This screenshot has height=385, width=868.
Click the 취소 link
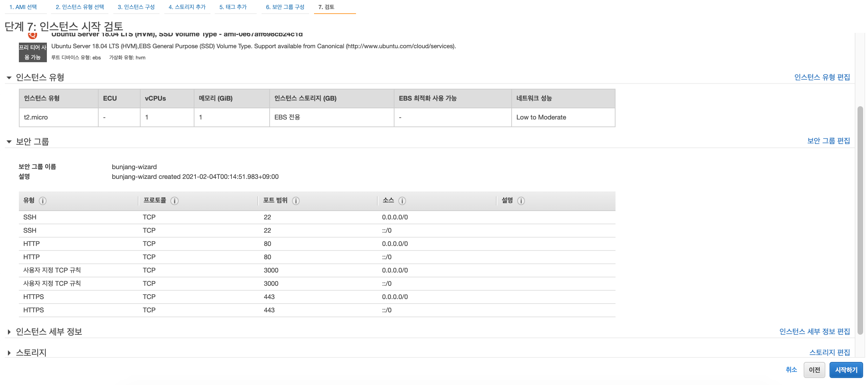[x=791, y=370]
